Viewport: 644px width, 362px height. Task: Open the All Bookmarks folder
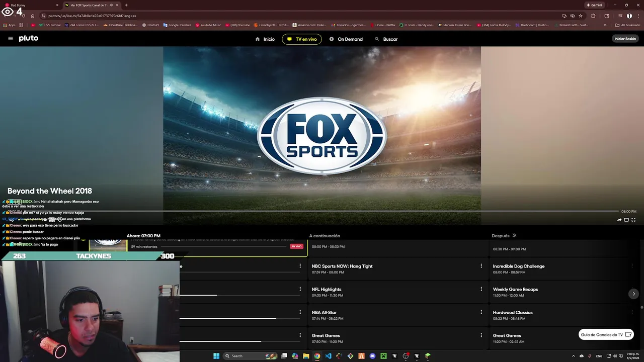pyautogui.click(x=627, y=25)
